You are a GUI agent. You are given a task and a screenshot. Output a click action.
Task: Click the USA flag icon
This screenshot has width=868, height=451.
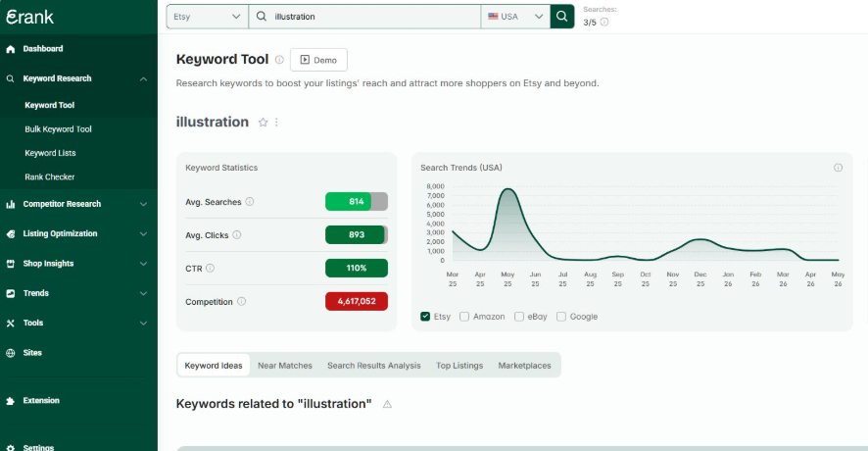[x=493, y=17]
